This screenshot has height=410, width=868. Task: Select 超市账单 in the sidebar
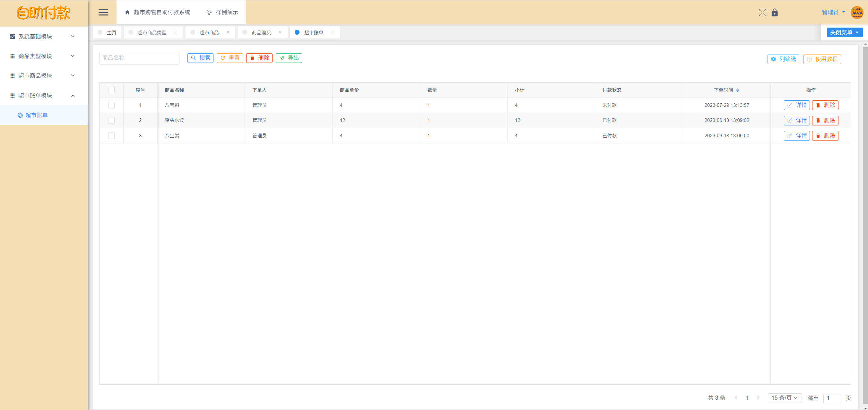click(x=36, y=115)
